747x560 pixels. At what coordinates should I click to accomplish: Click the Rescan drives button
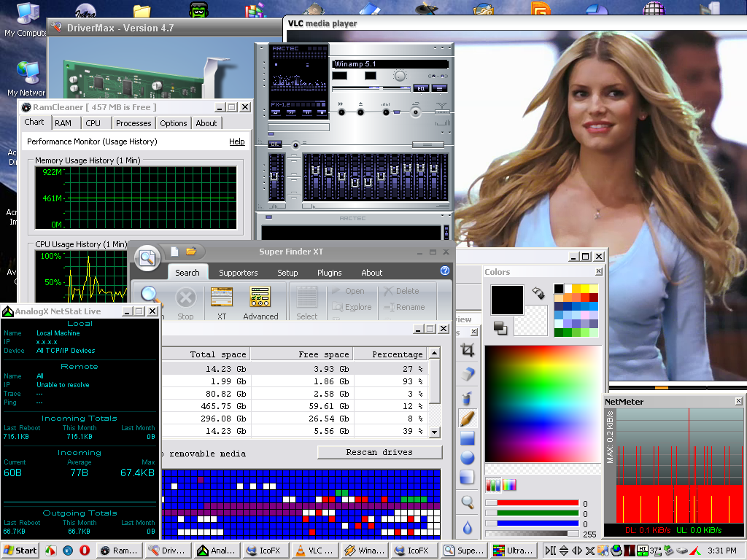click(x=379, y=452)
